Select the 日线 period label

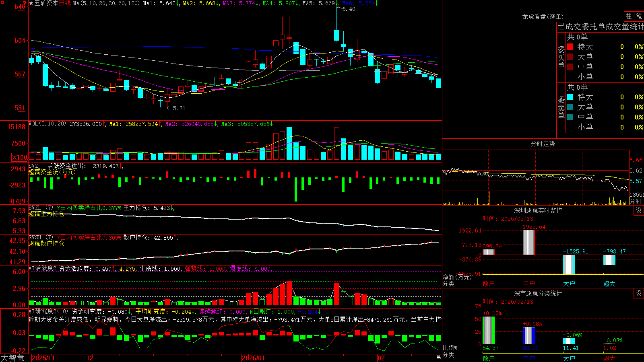coord(65,3)
